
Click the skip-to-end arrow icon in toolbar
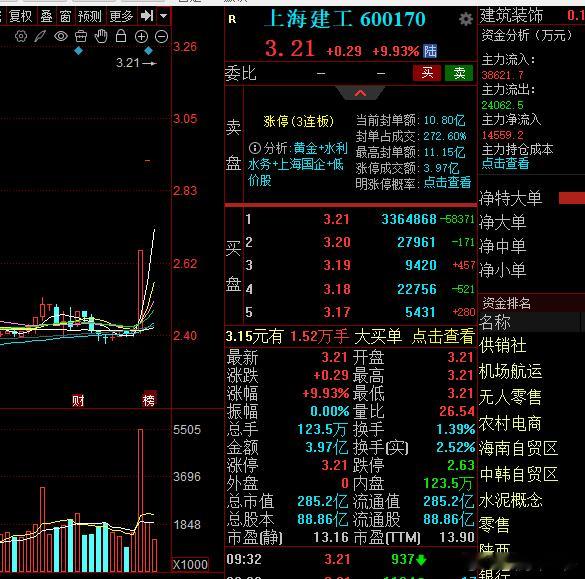point(147,16)
